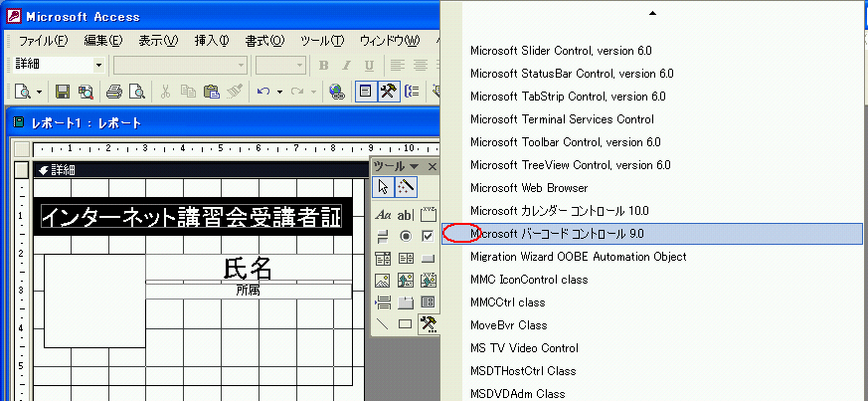Toggle Underline formatting button
This screenshot has width=868, height=401.
point(370,66)
